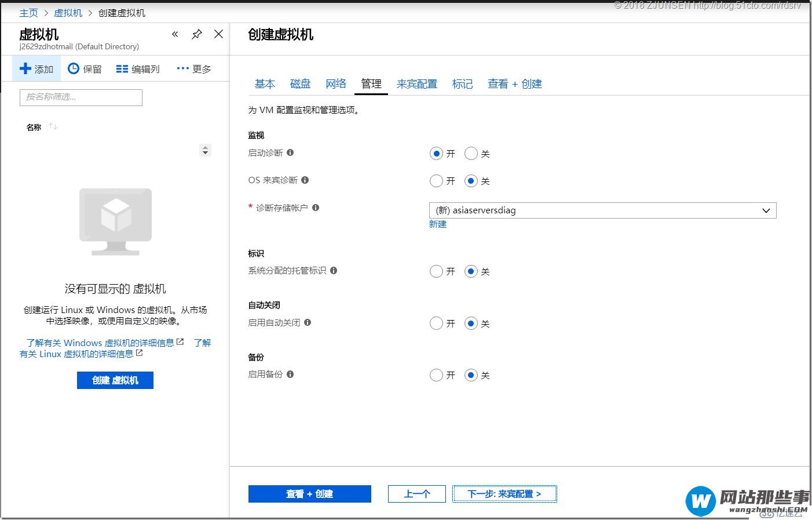Switch to the 磁盘 tab
812x520 pixels.
tap(300, 84)
